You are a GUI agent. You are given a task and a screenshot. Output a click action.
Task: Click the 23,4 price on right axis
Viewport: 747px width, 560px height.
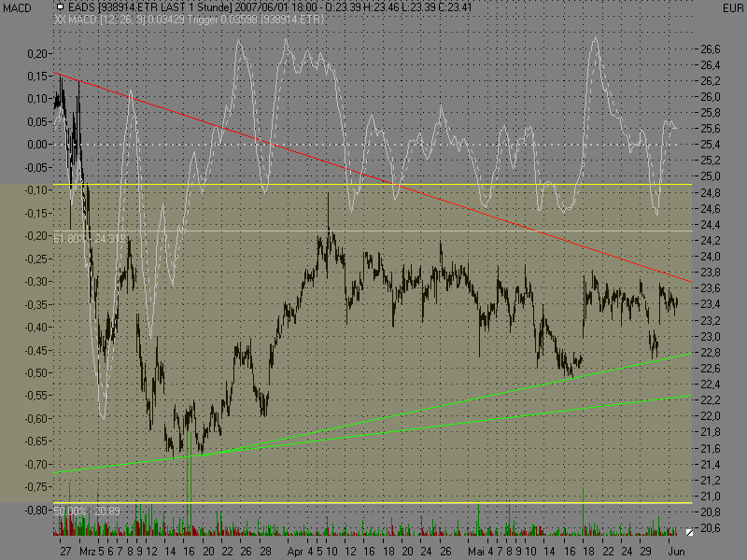tap(711, 304)
